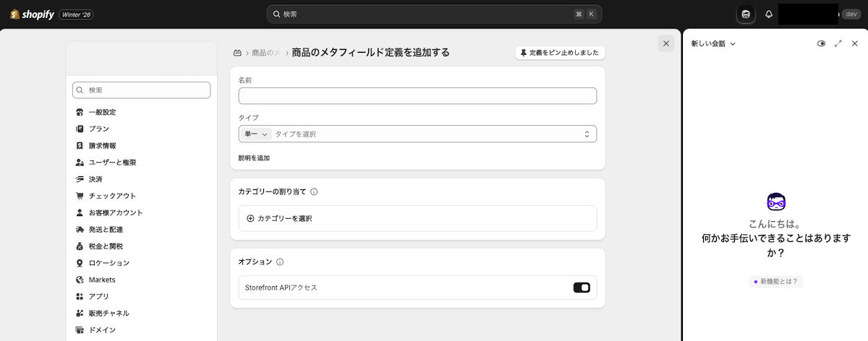Screen dimensions: 868x341
Task: Click the users icon beside ユーザーと権限
Action: pyautogui.click(x=80, y=163)
